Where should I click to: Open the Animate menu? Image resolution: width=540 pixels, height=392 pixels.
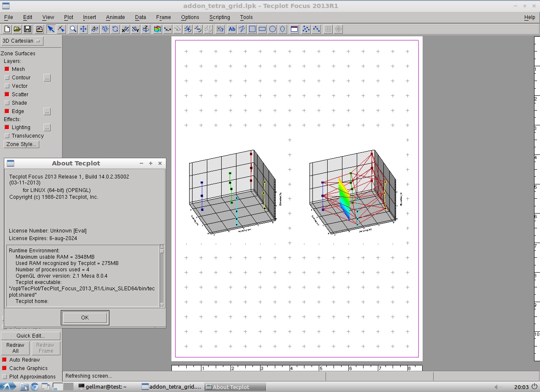[115, 17]
